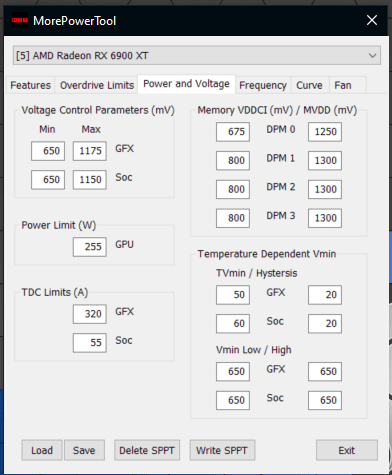The height and width of the screenshot is (475, 392).
Task: Click the 'Vmin Low / High' label
Action: click(254, 350)
